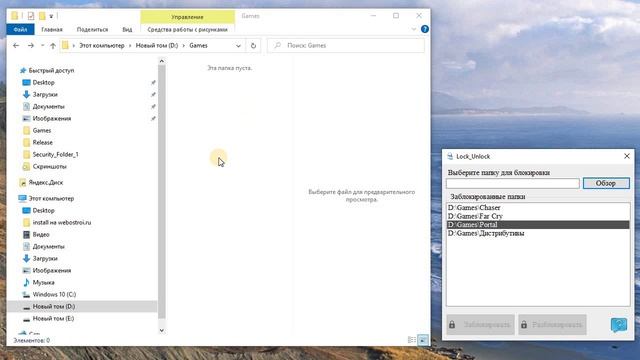Image resolution: width=640 pixels, height=360 pixels.
Task: Click the Обзор button in Lock_Unlock
Action: coord(606,183)
